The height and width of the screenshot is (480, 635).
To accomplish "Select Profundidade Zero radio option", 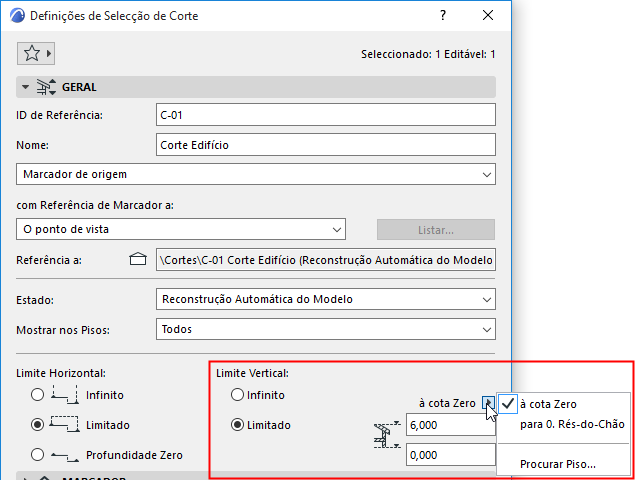I will 38,454.
